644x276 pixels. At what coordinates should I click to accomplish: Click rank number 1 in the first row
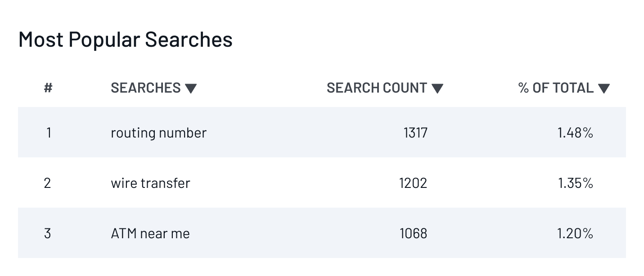tap(48, 133)
